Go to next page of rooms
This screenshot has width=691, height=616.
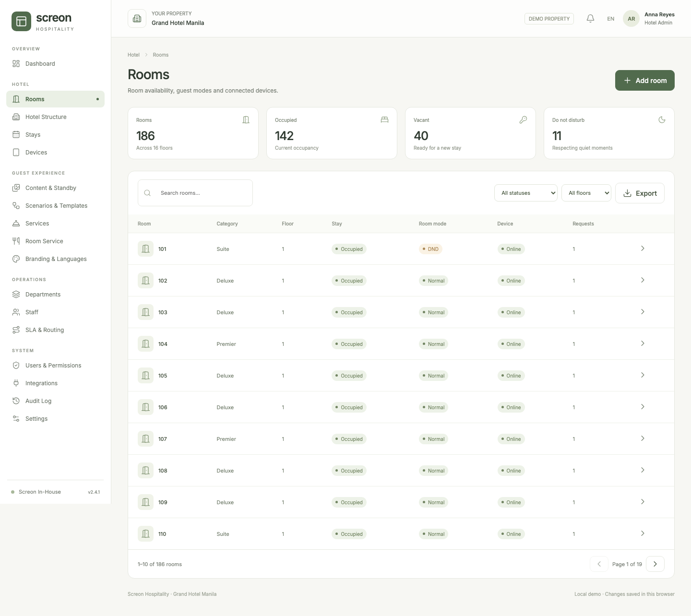coord(655,564)
